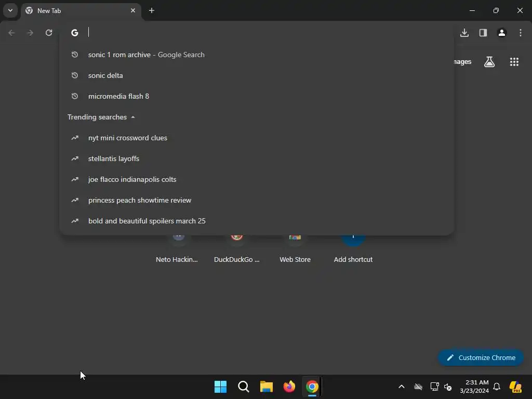Click the Customize Chrome button
The height and width of the screenshot is (399, 532).
[481, 357]
